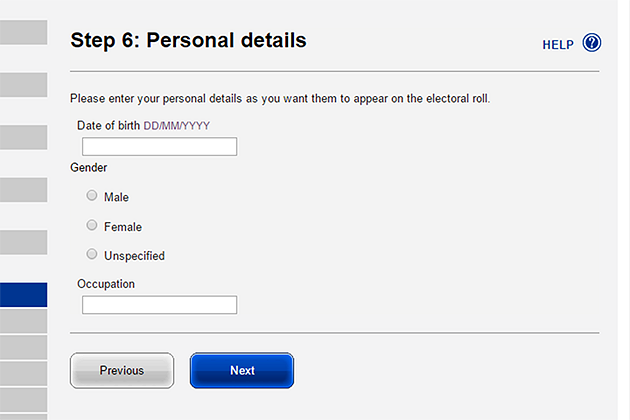
Task: Click the 'Occupation' field label
Action: (x=106, y=284)
